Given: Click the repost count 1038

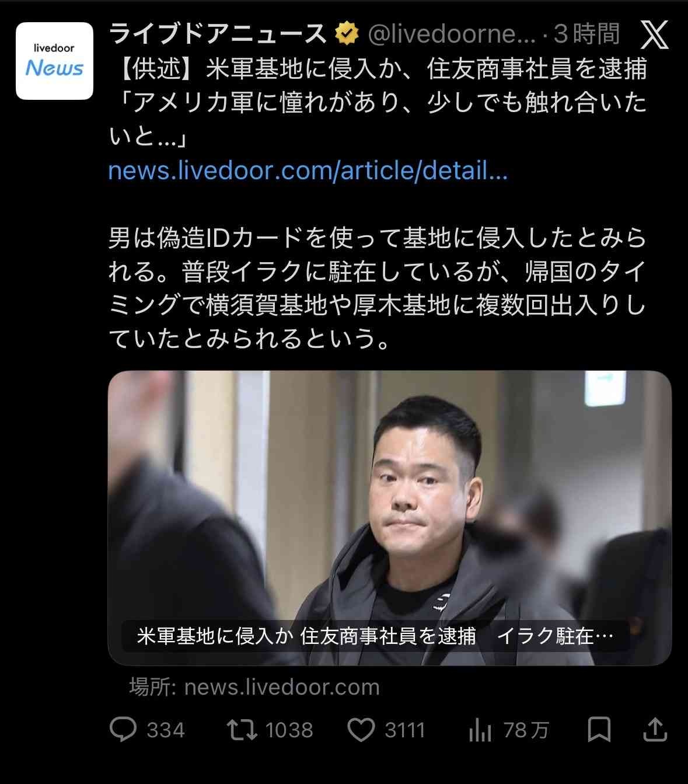Looking at the screenshot, I should (289, 730).
